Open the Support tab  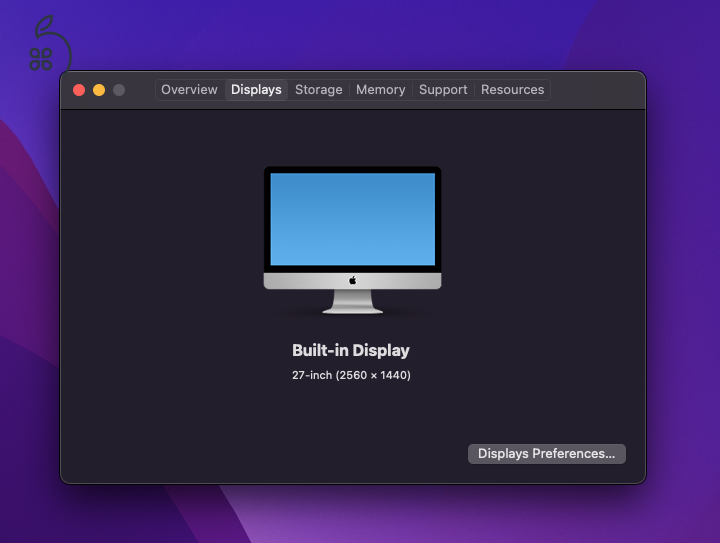pos(443,90)
